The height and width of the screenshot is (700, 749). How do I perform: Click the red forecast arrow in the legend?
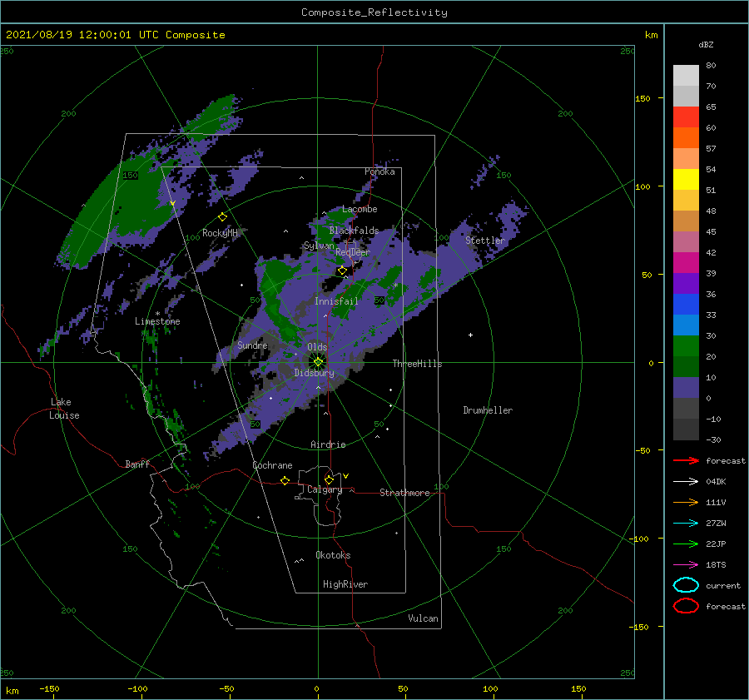tap(686, 460)
